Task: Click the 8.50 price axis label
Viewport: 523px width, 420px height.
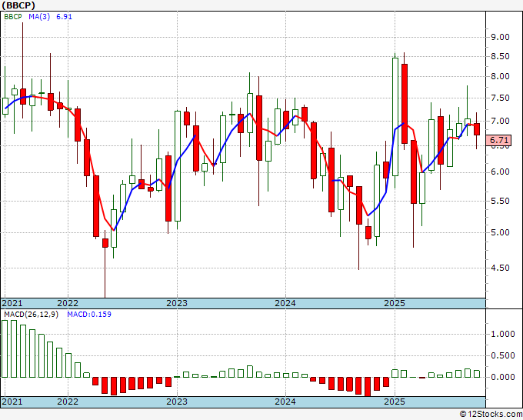Action: 501,56
